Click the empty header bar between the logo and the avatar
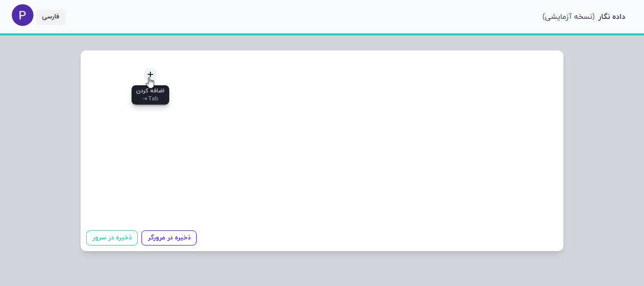The height and width of the screenshot is (286, 644). coord(302,17)
